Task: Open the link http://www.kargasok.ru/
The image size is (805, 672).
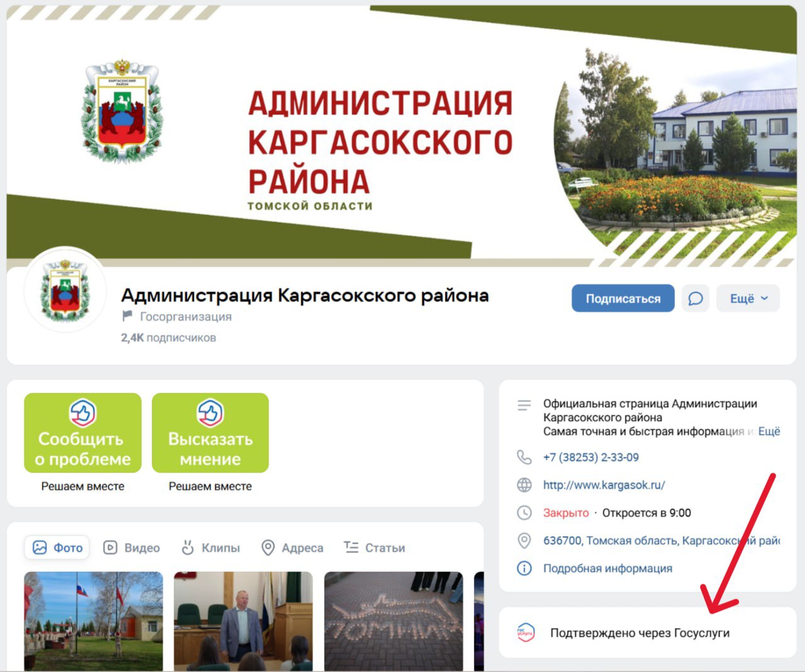Action: pyautogui.click(x=604, y=485)
